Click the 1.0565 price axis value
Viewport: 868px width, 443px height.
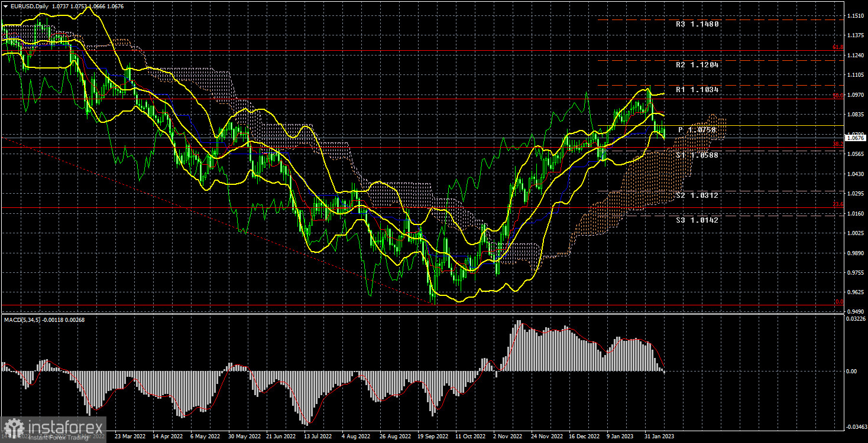(855, 154)
